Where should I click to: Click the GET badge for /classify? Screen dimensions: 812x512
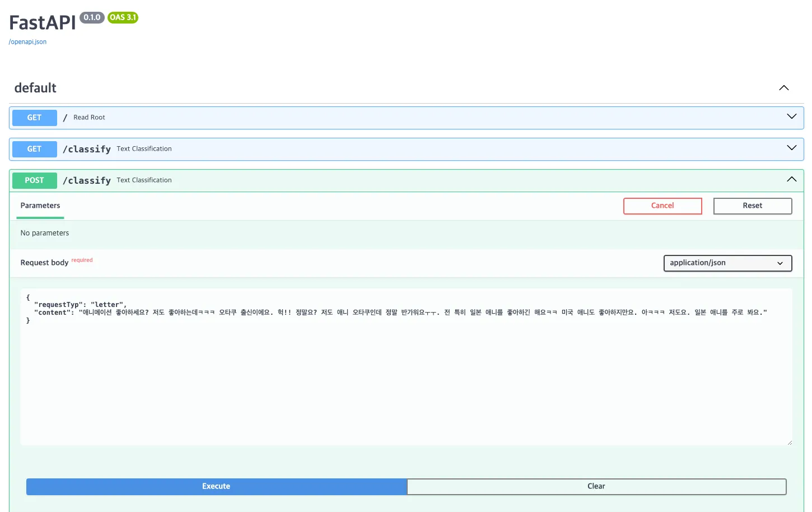pyautogui.click(x=35, y=149)
